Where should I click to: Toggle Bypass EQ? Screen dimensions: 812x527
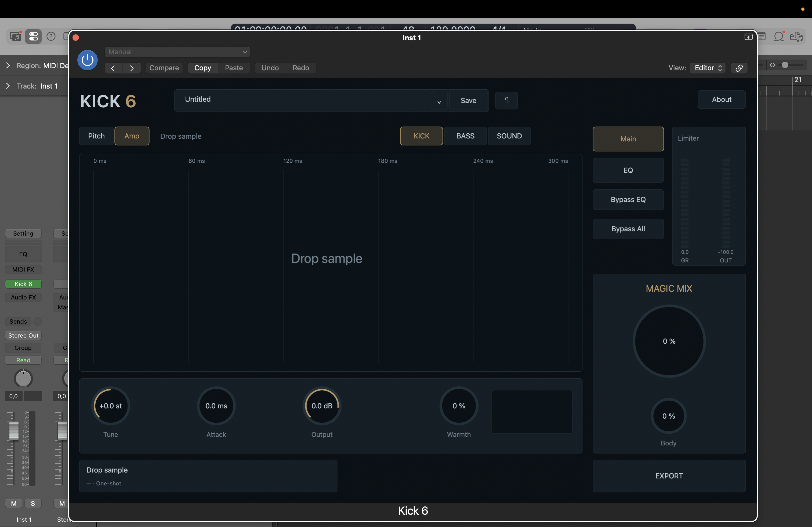pos(628,199)
